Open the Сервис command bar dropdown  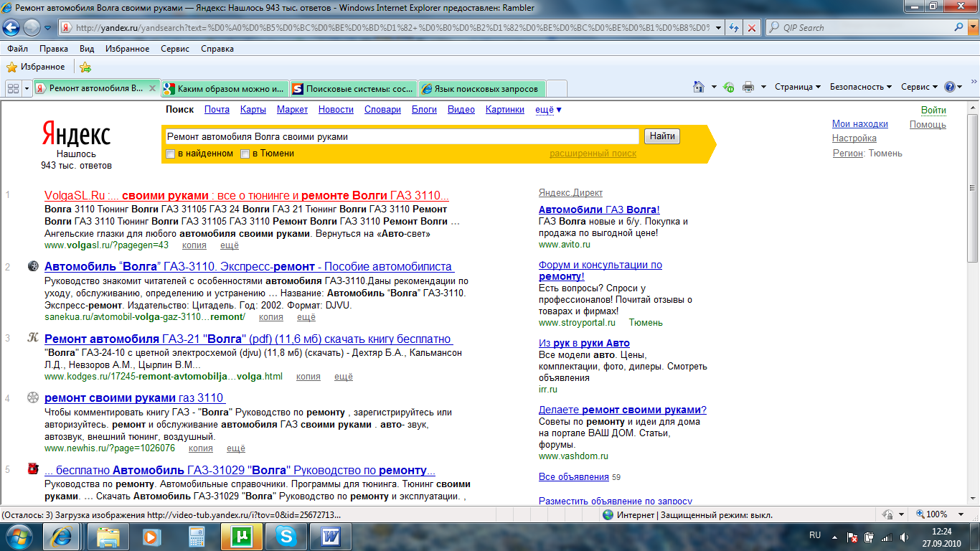(919, 87)
